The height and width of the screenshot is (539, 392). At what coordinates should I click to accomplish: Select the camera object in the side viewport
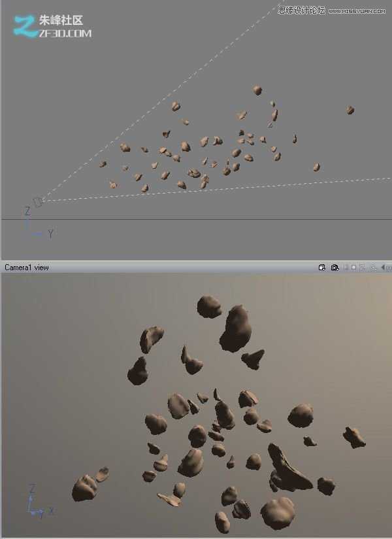[x=38, y=202]
